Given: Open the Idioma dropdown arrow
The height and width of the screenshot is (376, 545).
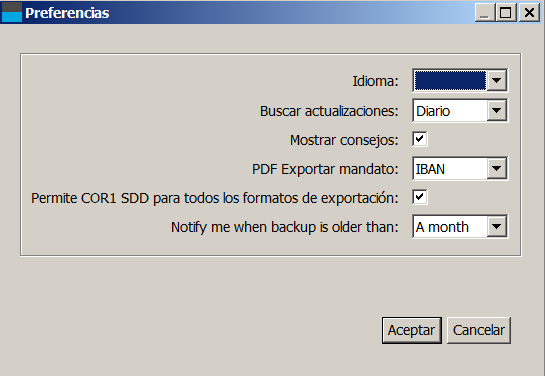Looking at the screenshot, I should 496,80.
